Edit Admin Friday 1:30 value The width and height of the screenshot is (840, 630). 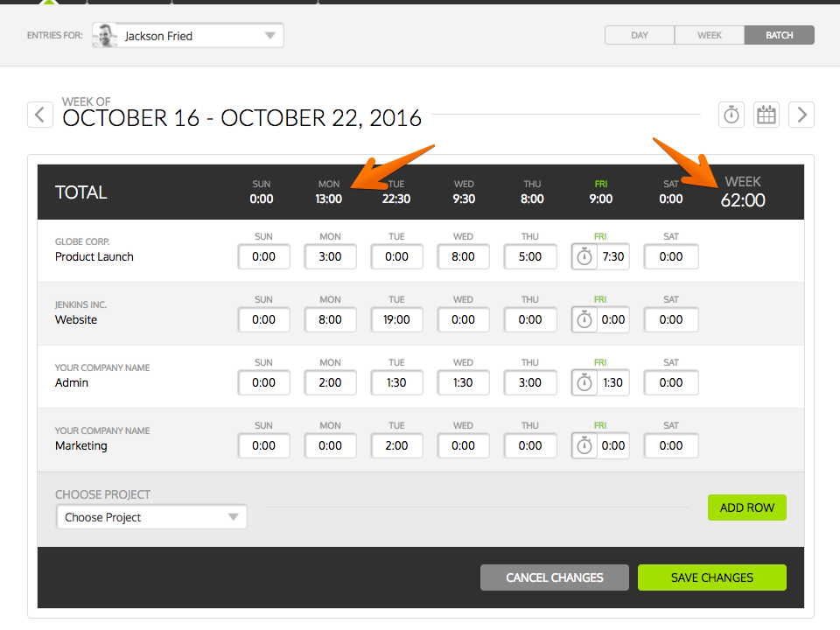(613, 383)
